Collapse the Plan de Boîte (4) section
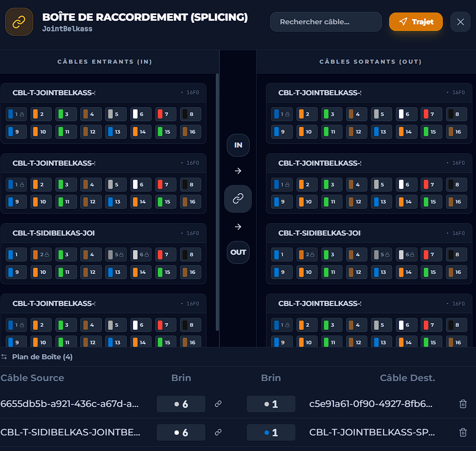Screen dimensions: 476x451 42,357
